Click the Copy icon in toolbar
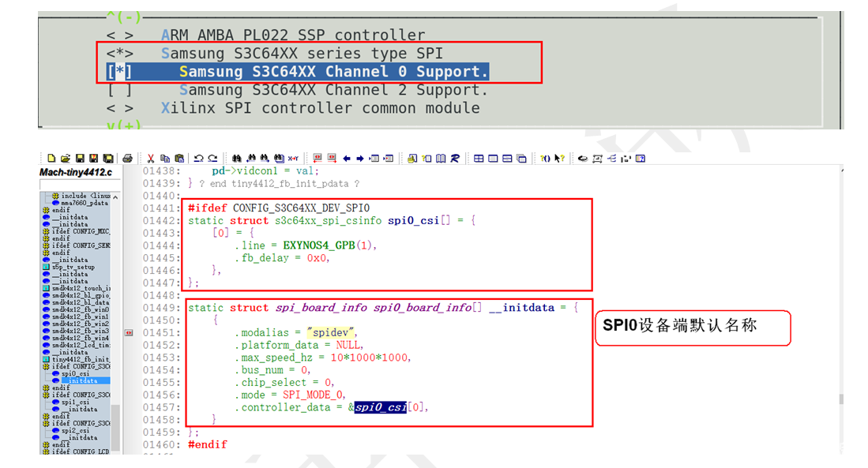The height and width of the screenshot is (468, 868). pos(164,158)
